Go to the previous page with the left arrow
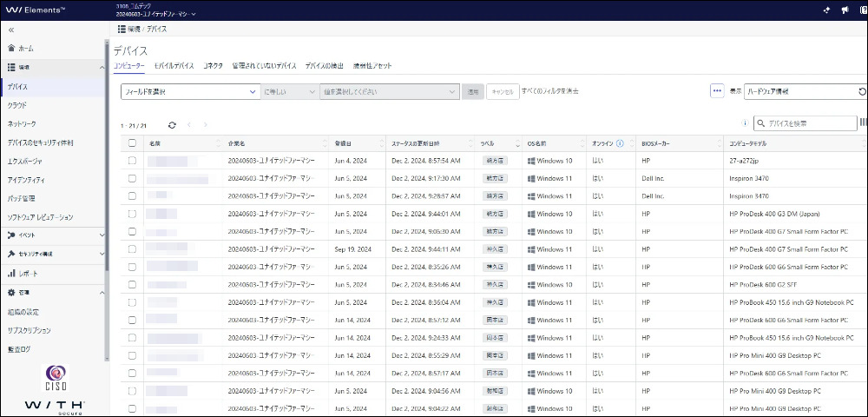This screenshot has height=417, width=868. pos(188,125)
